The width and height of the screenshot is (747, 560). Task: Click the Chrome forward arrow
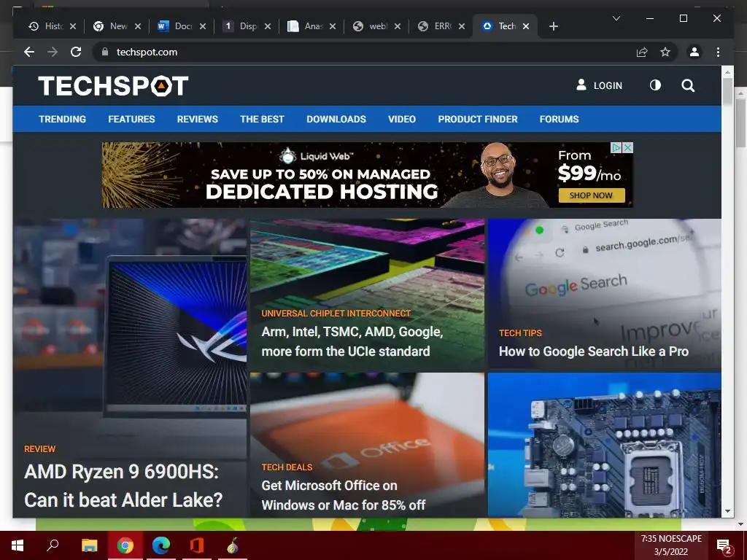pos(53,52)
